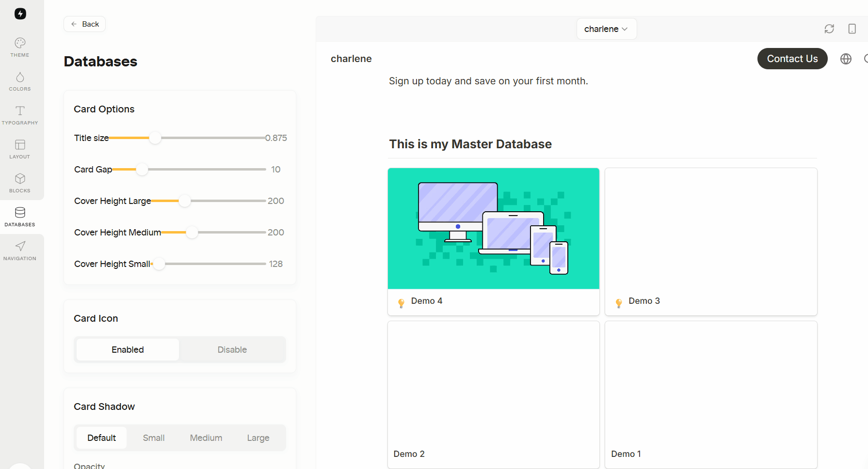This screenshot has width=868, height=469.
Task: Open the Databases sidebar tab
Action: click(x=20, y=217)
